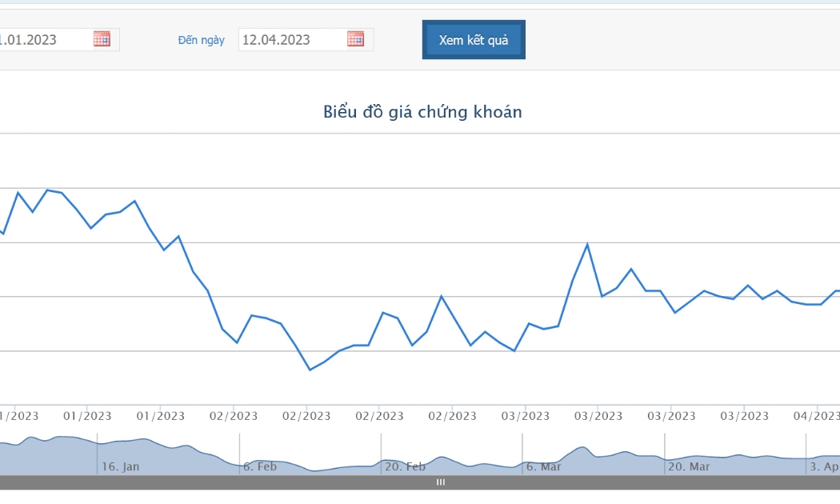Click the first 03/2023 x-axis label
Image resolution: width=840 pixels, height=504 pixels.
(x=525, y=416)
